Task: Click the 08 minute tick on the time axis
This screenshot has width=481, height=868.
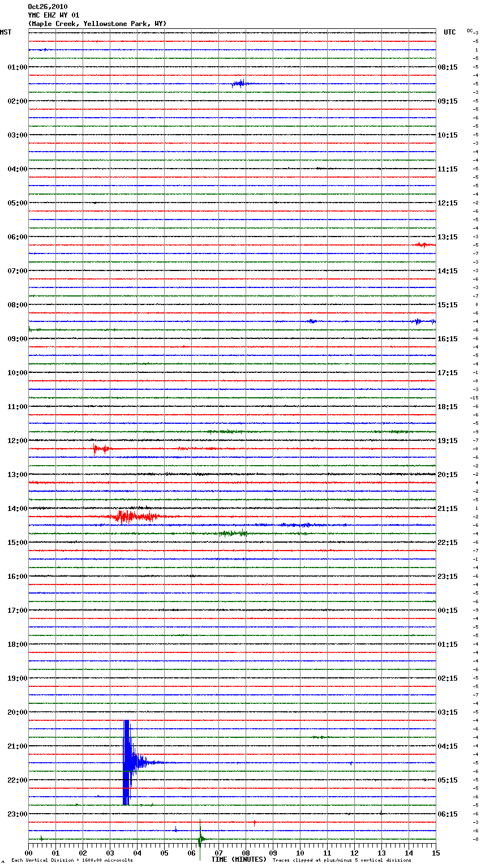Action: [x=246, y=853]
